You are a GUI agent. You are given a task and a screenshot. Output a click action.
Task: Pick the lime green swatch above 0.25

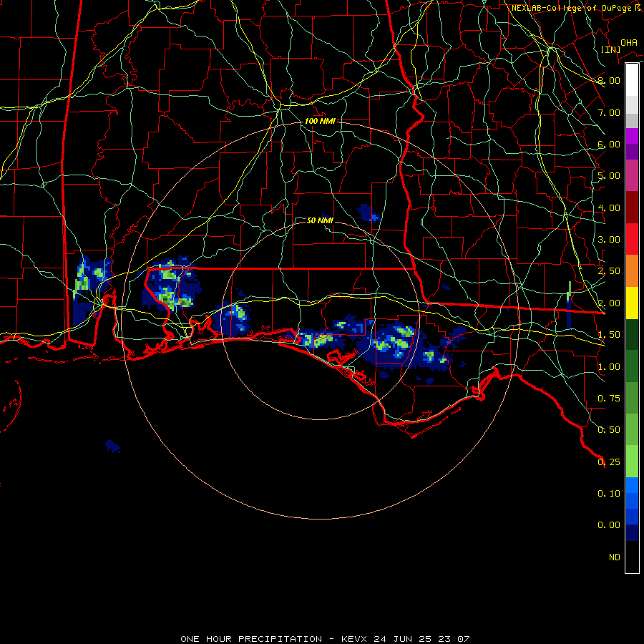coord(632,462)
